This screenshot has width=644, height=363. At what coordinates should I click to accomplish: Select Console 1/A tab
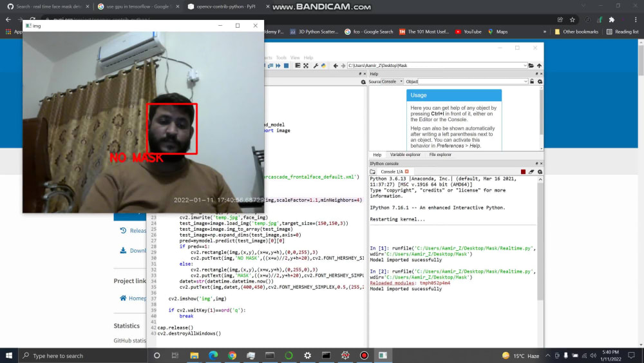point(392,172)
